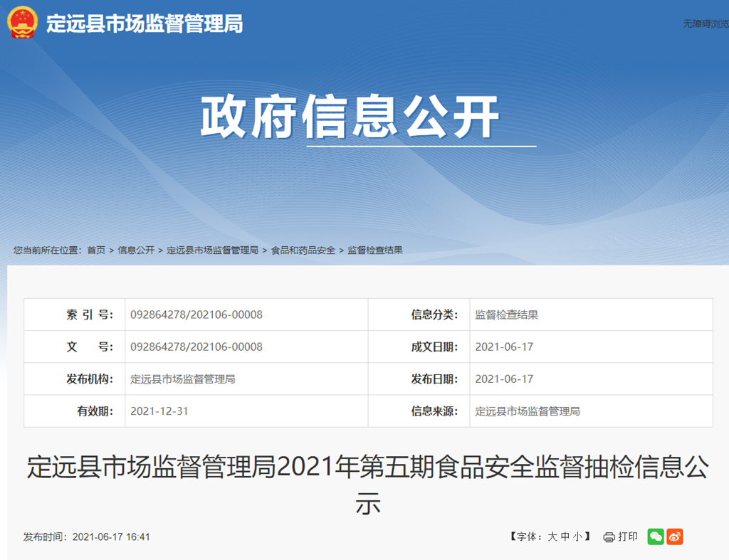Viewport: 729px width, 560px height.
Task: Share page via Weibo icon
Action: [675, 537]
